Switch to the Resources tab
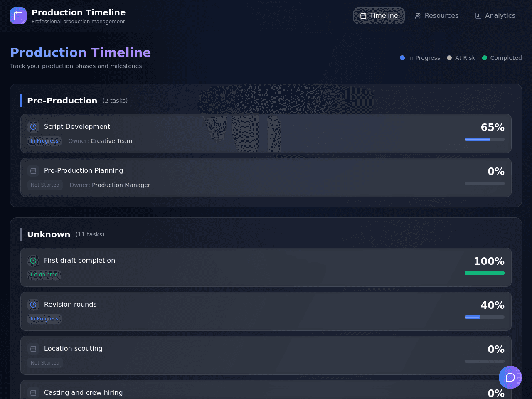Screen dimensions: 532x399 [436, 16]
